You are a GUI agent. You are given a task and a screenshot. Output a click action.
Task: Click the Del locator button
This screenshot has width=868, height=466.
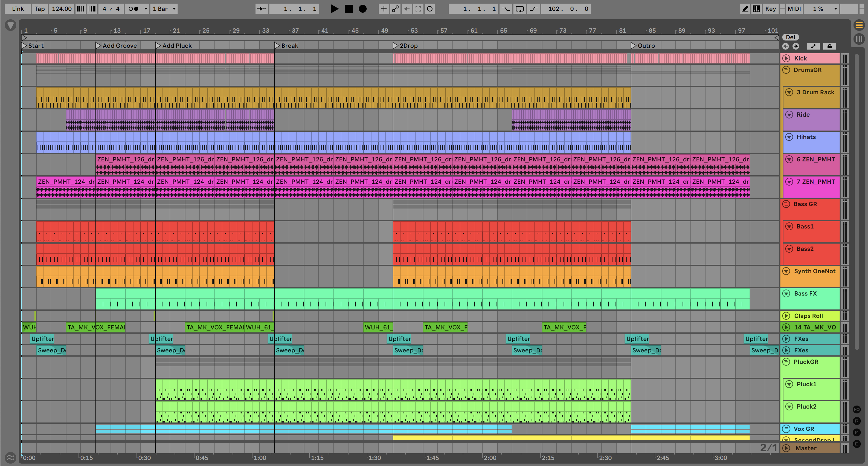click(x=790, y=37)
